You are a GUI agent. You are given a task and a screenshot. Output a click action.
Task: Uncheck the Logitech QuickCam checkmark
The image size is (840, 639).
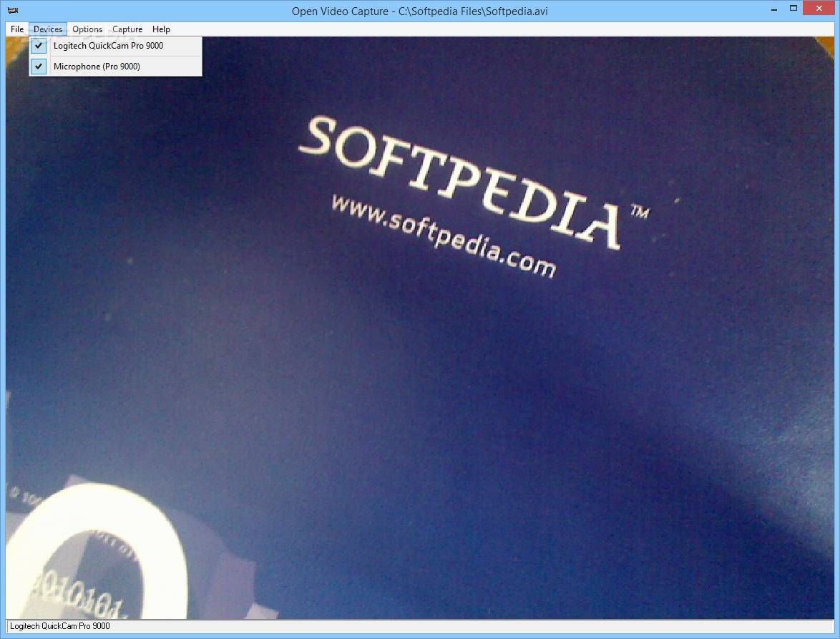(39, 46)
